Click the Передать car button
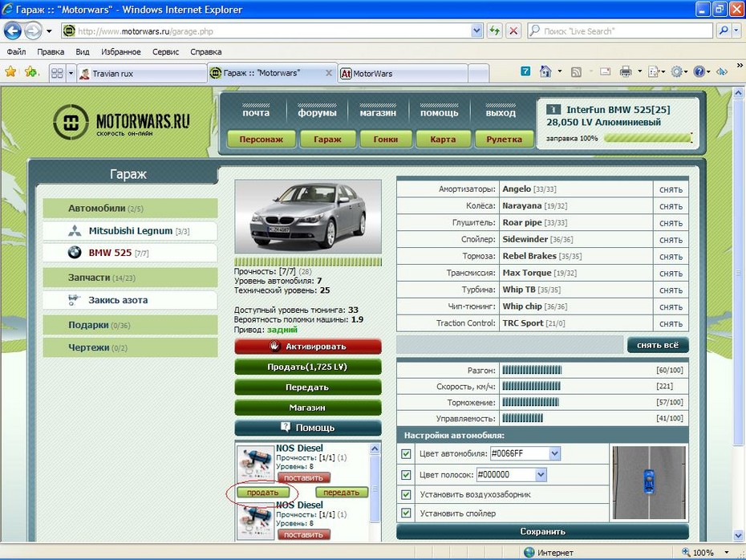 pyautogui.click(x=308, y=388)
